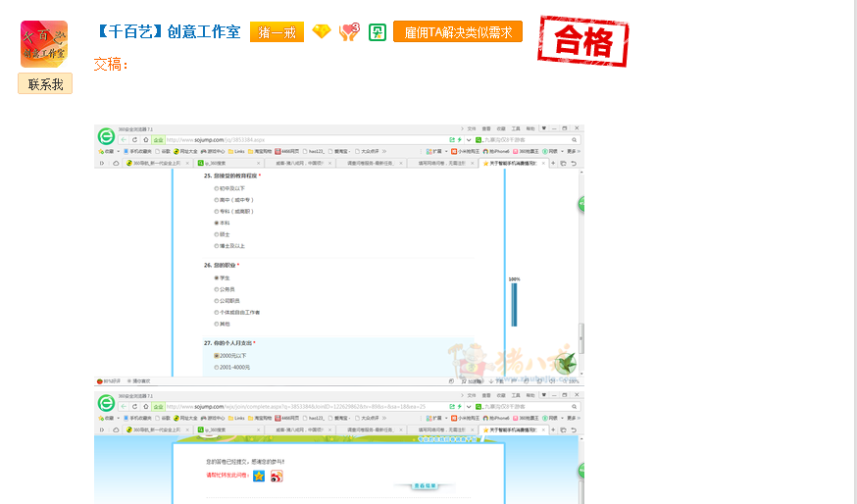Click the handshake credit badge icon
This screenshot has height=504, width=857.
pyautogui.click(x=349, y=32)
